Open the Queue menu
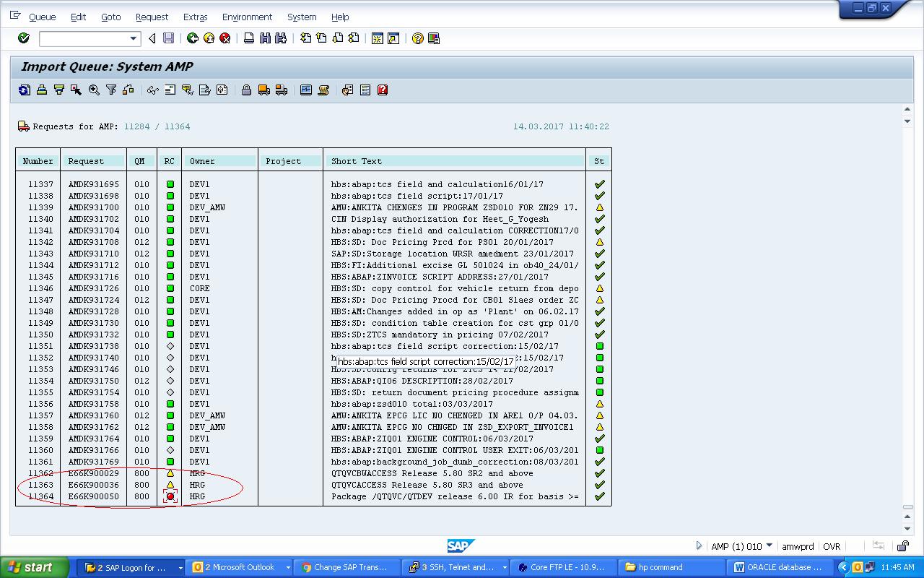This screenshot has width=924, height=578. pyautogui.click(x=42, y=17)
